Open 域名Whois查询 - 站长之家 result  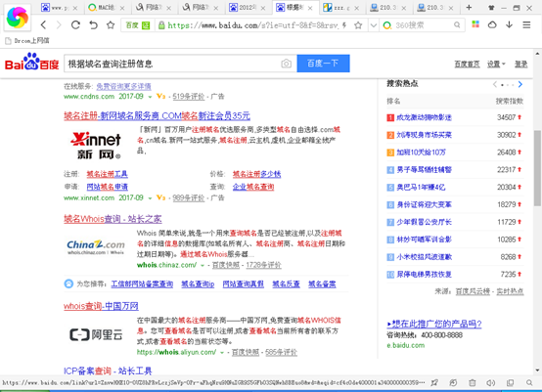pyautogui.click(x=113, y=219)
